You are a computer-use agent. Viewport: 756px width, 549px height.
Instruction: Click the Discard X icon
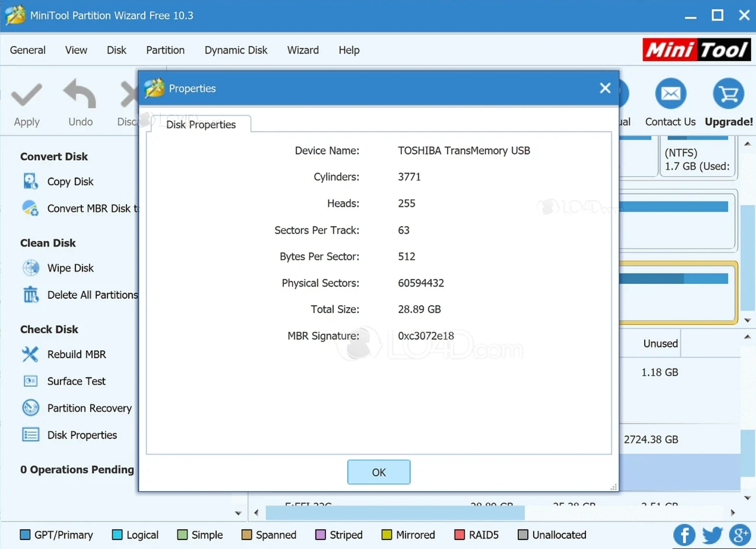tap(129, 94)
